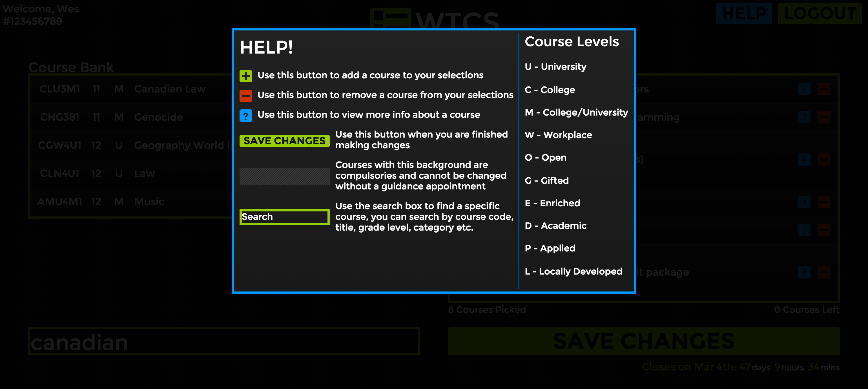Click the green Add Course icon
Screen dimensions: 868x389
tap(246, 75)
